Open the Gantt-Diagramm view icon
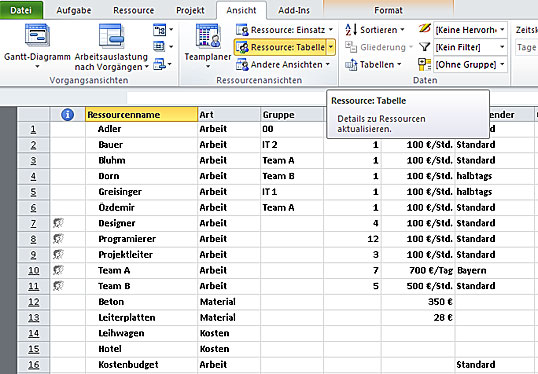Screen dimensions: 538x374 (x=37, y=35)
